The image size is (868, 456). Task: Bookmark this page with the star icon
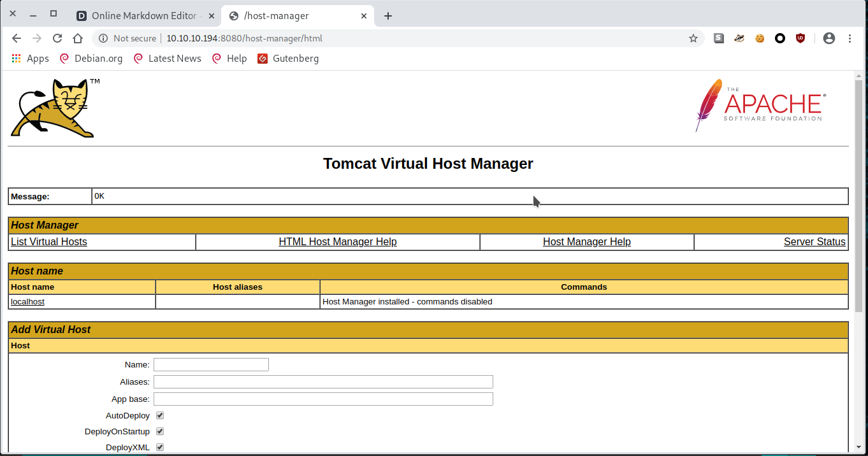[693, 38]
